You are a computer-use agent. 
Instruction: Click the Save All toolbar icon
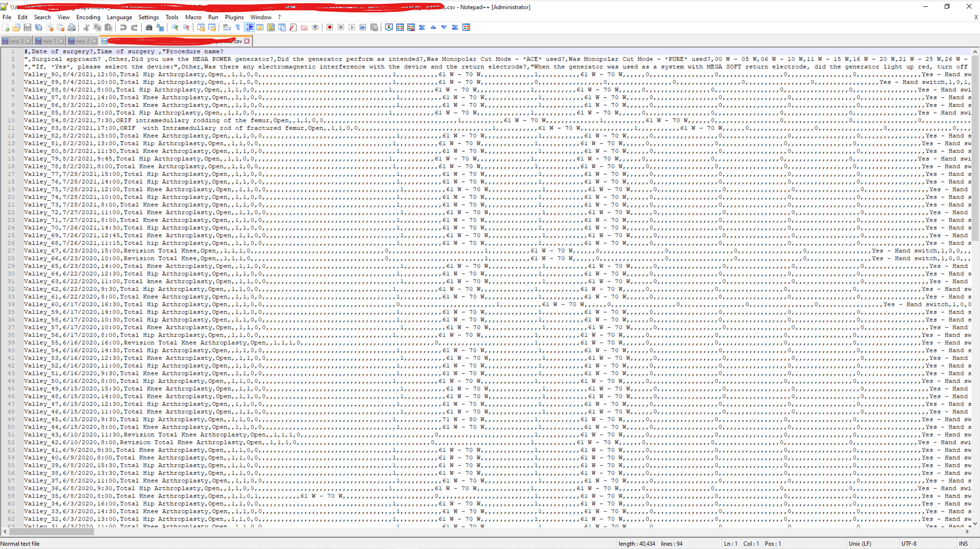coord(38,27)
